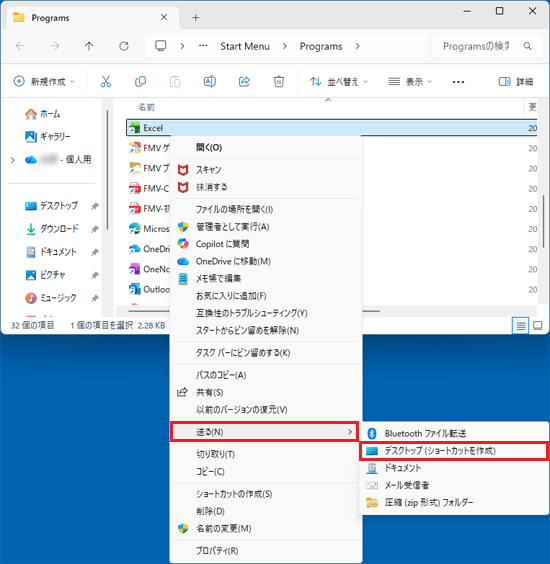Open ピクチャ in quick access
This screenshot has height=564, width=550.
point(45,275)
